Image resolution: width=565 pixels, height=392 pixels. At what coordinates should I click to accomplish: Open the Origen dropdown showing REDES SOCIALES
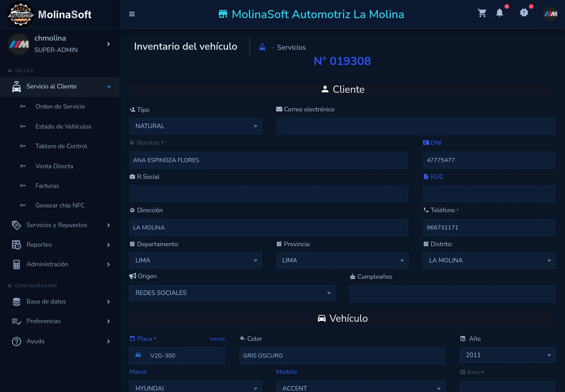coord(232,293)
